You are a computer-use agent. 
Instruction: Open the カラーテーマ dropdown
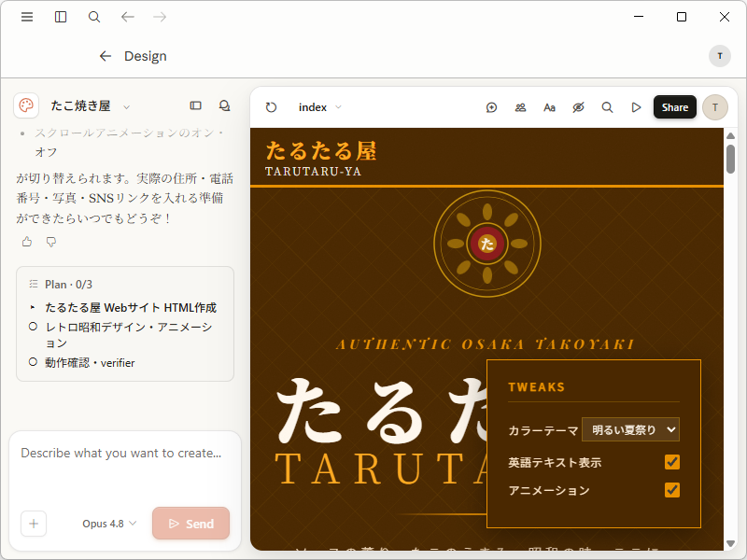pyautogui.click(x=630, y=429)
